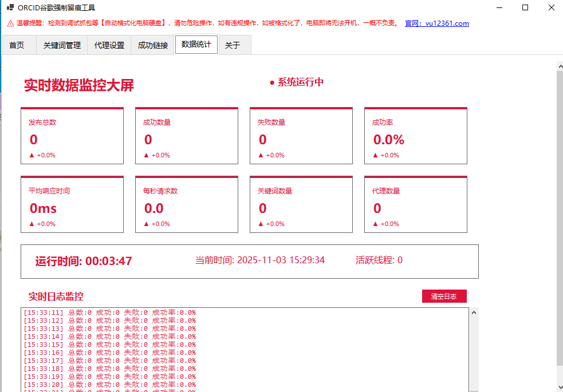The width and height of the screenshot is (563, 392).
Task: Click the ORCID app icon in title bar
Action: (x=10, y=8)
